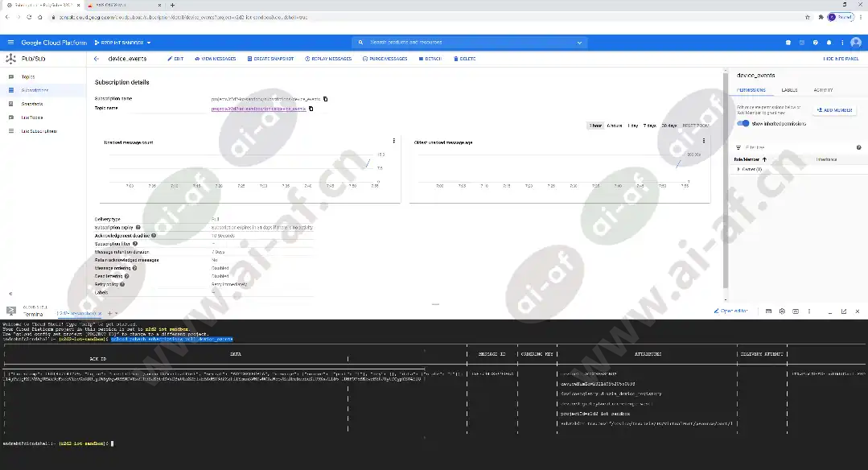The height and width of the screenshot is (470, 868).
Task: Open new browser tab with plus button
Action: [x=172, y=5]
